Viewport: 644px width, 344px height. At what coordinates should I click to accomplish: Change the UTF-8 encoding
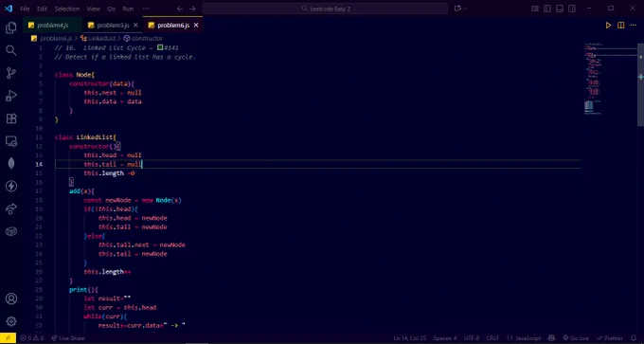coord(472,337)
